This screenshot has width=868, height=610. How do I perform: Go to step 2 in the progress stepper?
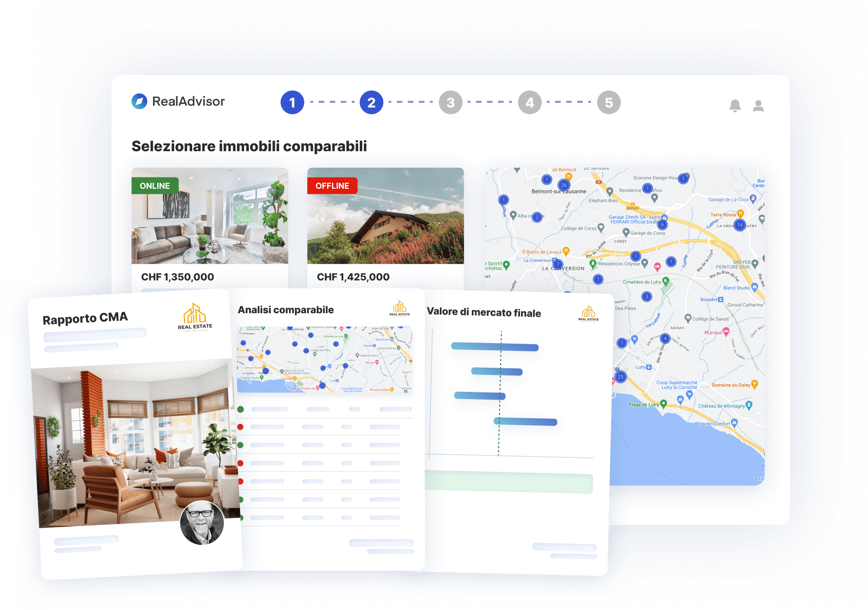coord(372,102)
